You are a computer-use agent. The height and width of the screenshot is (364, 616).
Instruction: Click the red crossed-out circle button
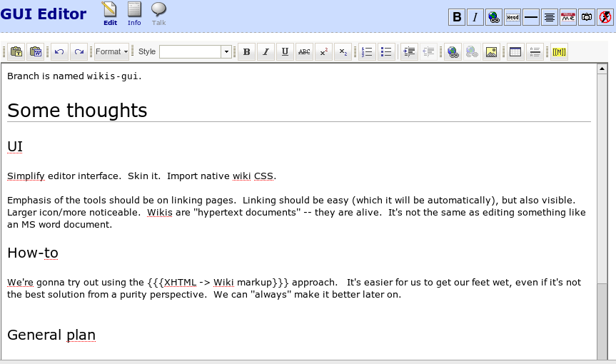point(605,17)
